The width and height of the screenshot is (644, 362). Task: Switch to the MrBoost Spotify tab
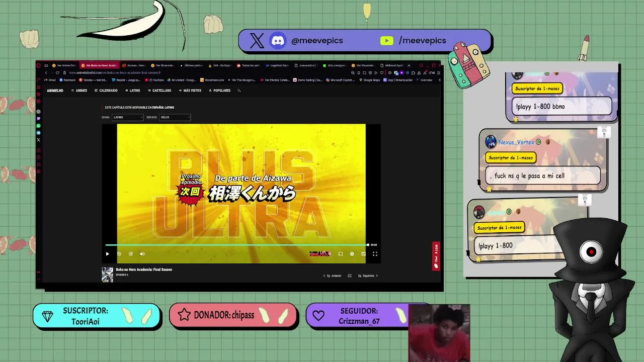[x=392, y=65]
